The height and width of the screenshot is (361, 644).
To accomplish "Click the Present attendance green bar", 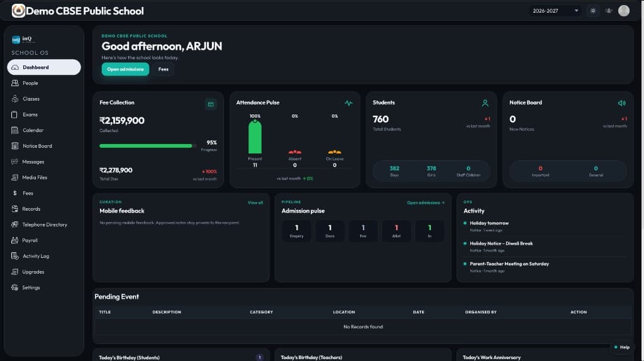I will pos(255,136).
